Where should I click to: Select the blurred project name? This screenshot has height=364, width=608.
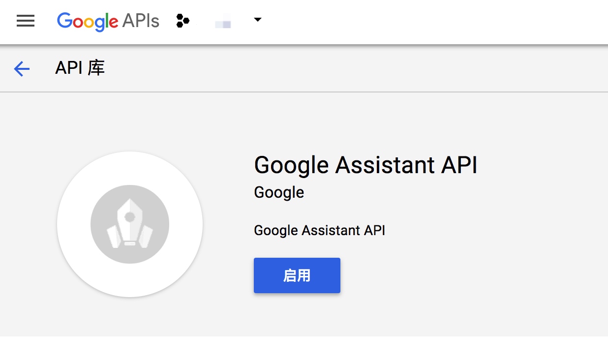223,22
